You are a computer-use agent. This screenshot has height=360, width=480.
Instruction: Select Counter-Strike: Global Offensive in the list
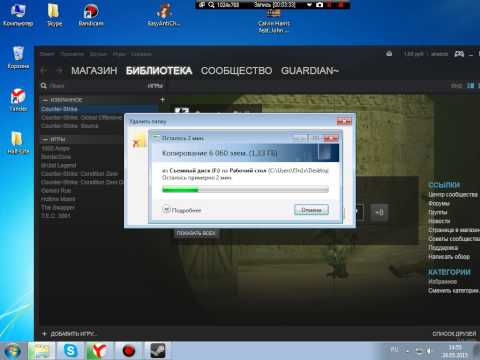82,118
